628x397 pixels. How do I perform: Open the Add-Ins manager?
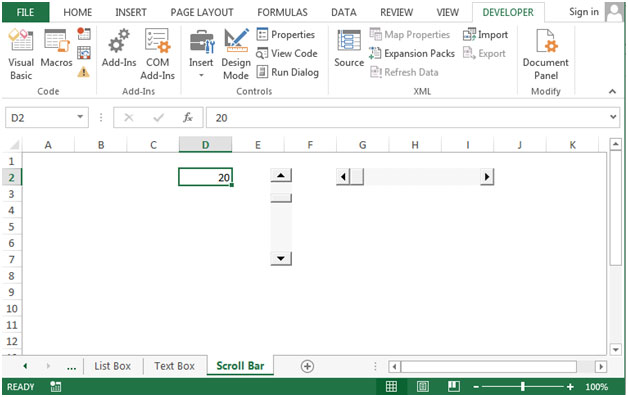pyautogui.click(x=119, y=48)
